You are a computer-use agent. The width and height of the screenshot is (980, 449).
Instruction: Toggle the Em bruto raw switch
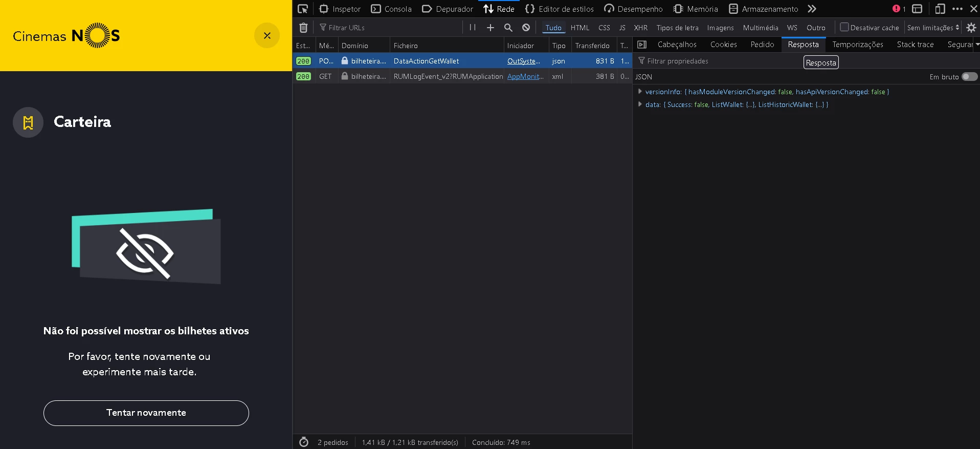click(969, 77)
